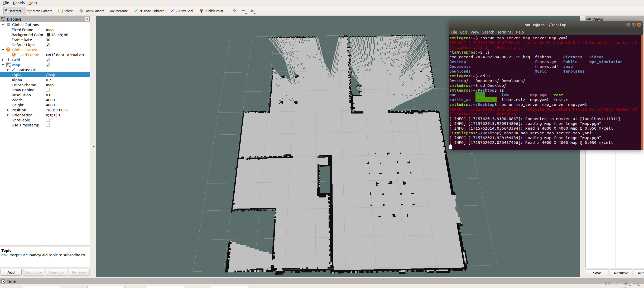Click the Duplicate display button
The width and height of the screenshot is (644, 288).
34,272
